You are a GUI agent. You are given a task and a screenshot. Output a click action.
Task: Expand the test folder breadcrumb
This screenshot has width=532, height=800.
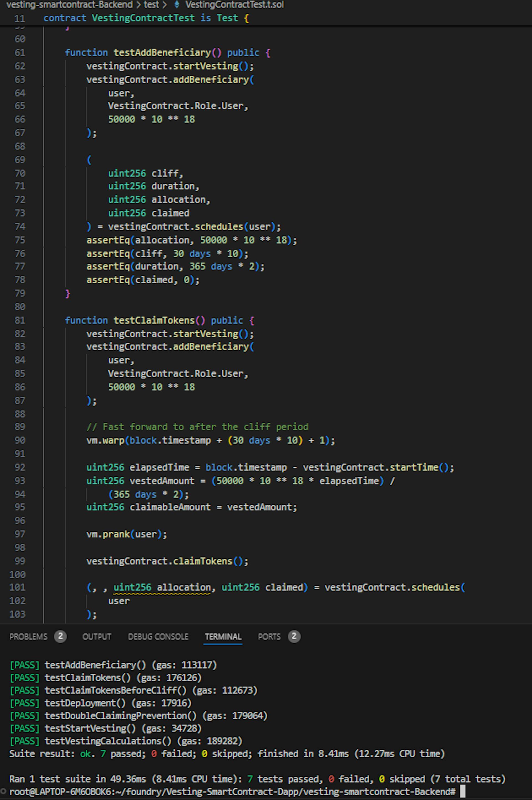point(151,4)
